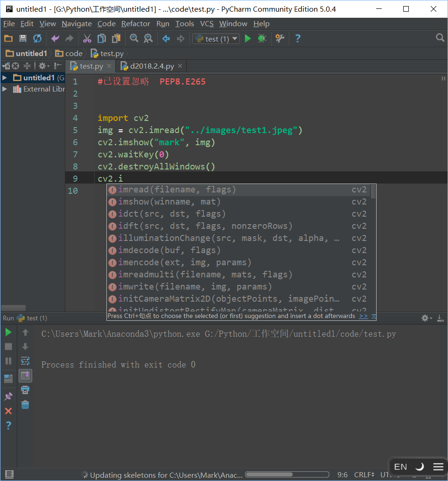Click the >> link in completion hint
This screenshot has width=448, height=481.
[364, 316]
